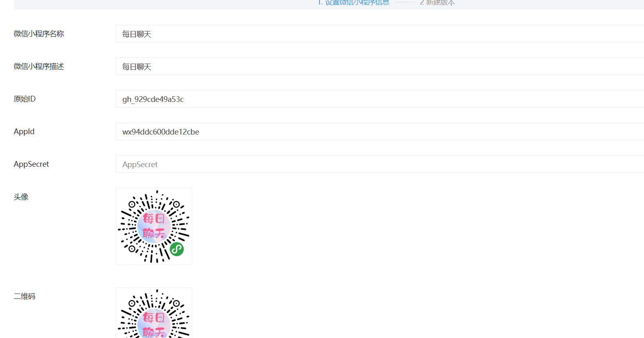Select step 1 设置微信小程序信息
Screen dimensions: 644x338
(353, 2)
